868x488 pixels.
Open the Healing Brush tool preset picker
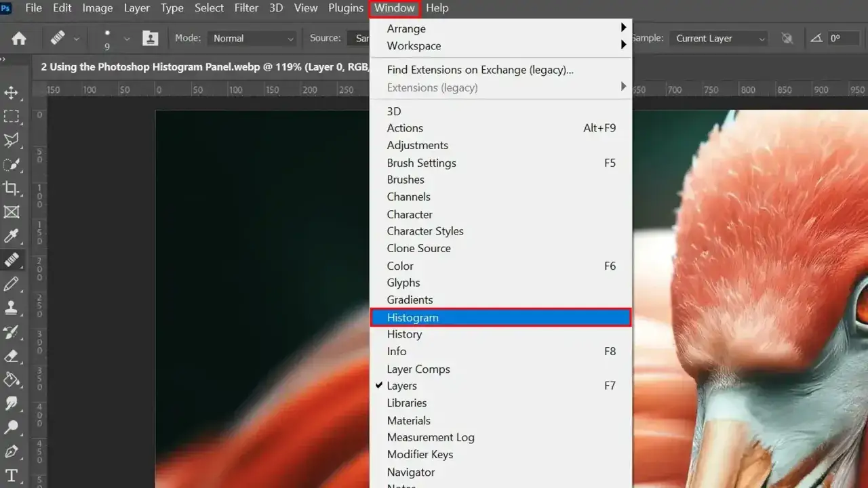(x=64, y=39)
